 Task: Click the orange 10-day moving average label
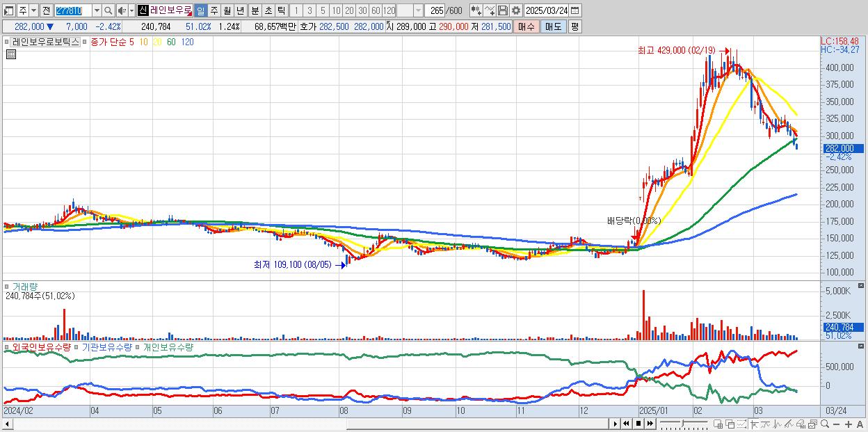[143, 42]
